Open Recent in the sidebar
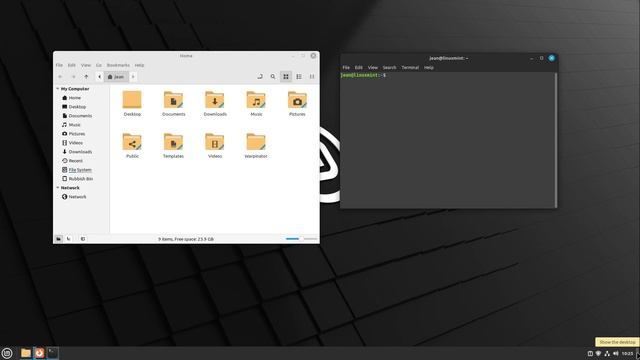This screenshot has height=360, width=640. click(x=72, y=161)
